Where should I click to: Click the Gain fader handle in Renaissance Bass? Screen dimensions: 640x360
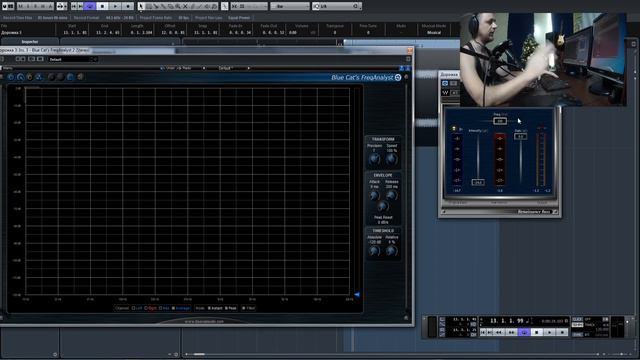(520, 136)
